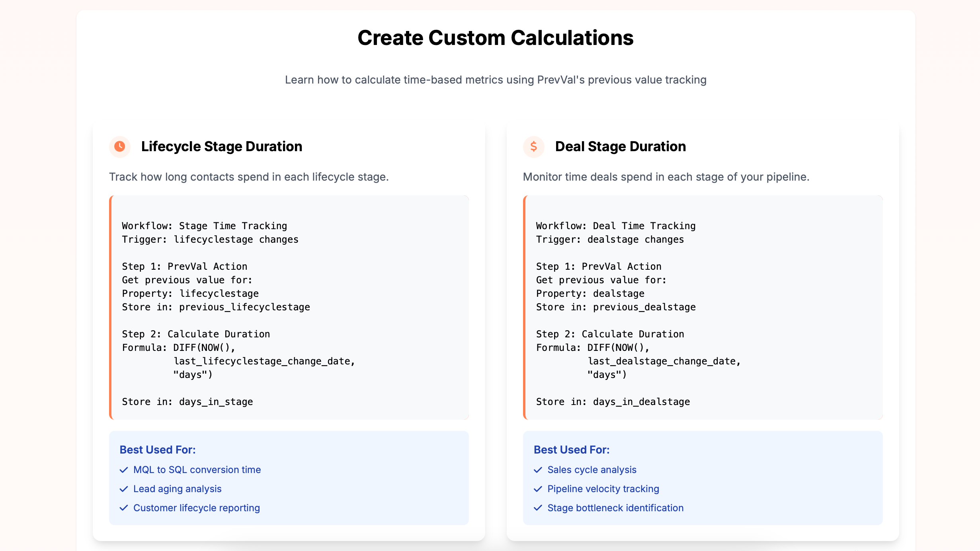This screenshot has height=551, width=980.
Task: Click checkmark beside Pipeline velocity tracking
Action: 538,489
